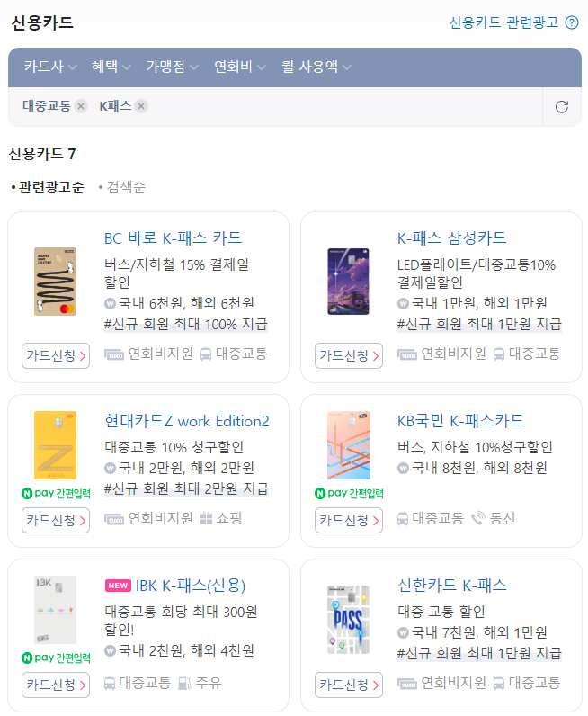Open the 월 사용액 filter menu

(x=316, y=67)
